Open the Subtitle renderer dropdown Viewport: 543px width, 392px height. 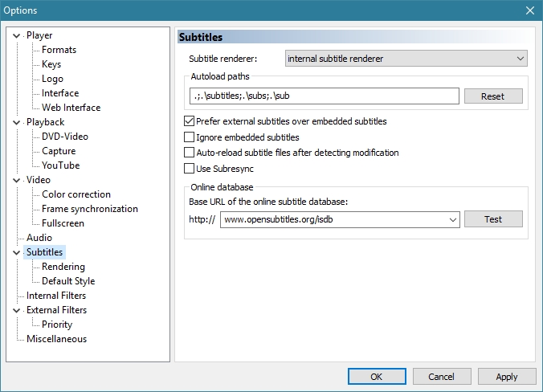[406, 59]
